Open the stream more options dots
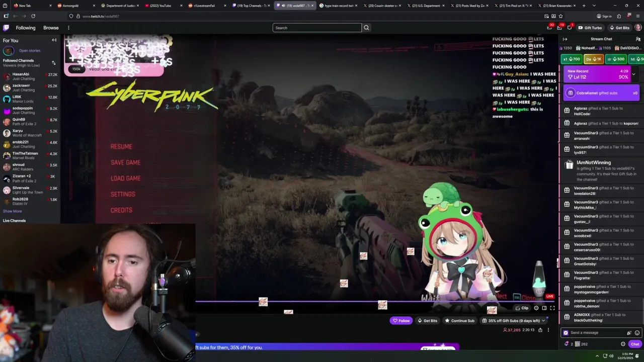Image resolution: width=644 pixels, height=362 pixels. pos(548,330)
